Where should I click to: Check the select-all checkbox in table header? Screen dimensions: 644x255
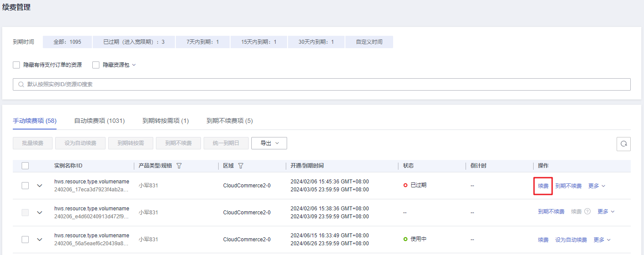click(25, 166)
